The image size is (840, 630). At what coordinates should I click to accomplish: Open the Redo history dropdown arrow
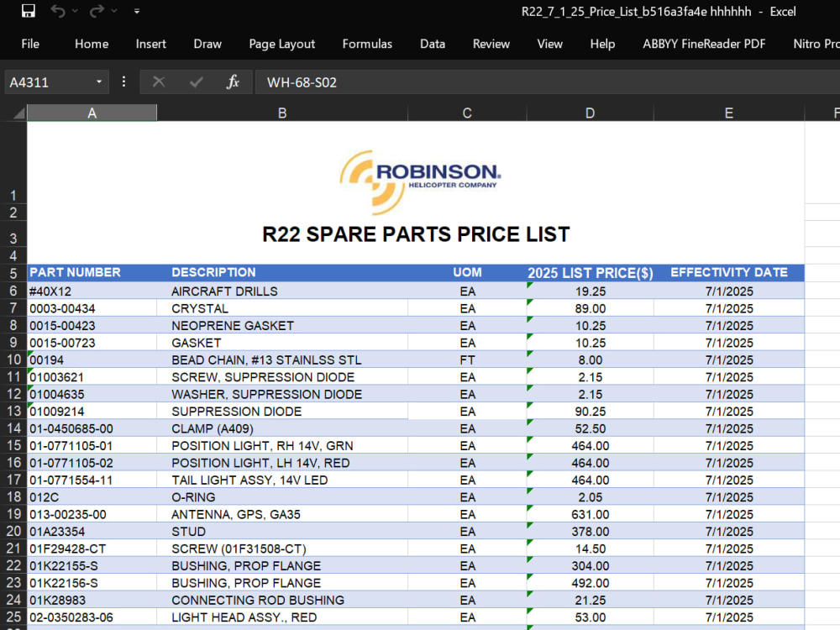coord(114,11)
